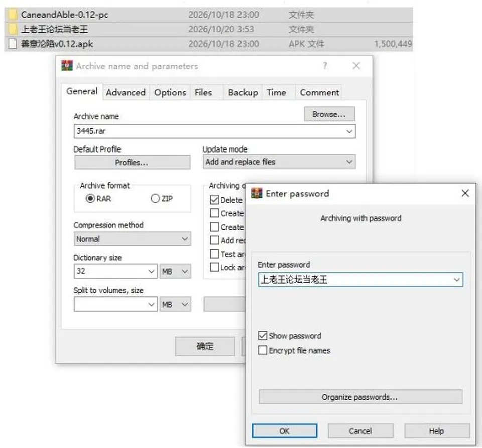
Task: Check the Lock archive option
Action: 214,267
